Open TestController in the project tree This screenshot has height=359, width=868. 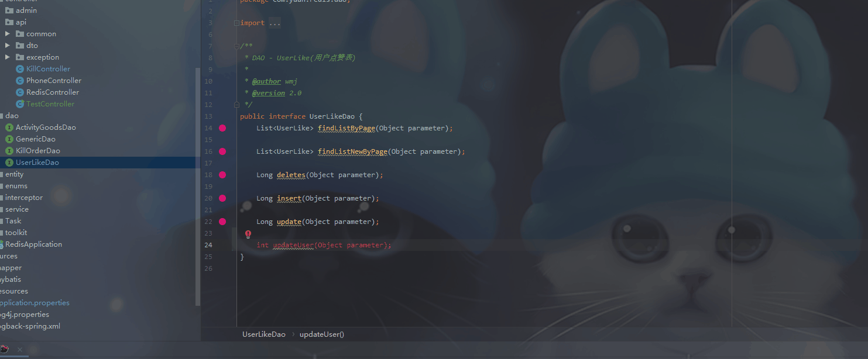click(50, 104)
